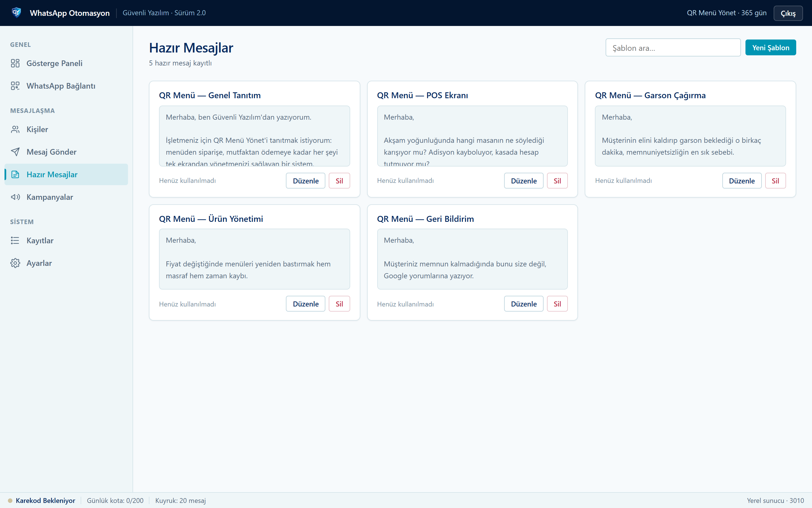This screenshot has width=812, height=508.
Task: Click the "GENEL" sidebar section label
Action: [21, 45]
